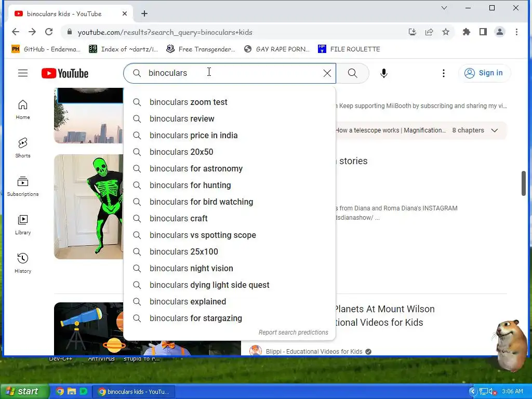This screenshot has width=532, height=399.
Task: Open the green skeleton video thumbnail
Action: pyautogui.click(x=88, y=207)
